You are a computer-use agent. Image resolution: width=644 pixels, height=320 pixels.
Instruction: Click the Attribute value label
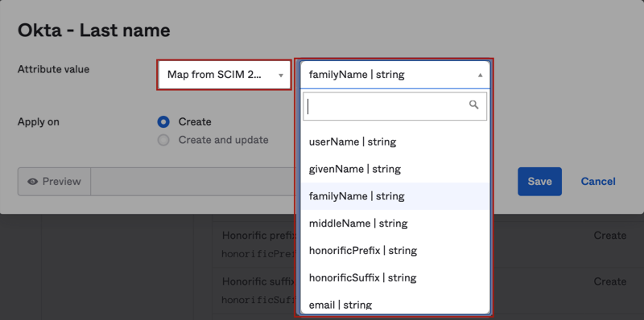(x=53, y=69)
